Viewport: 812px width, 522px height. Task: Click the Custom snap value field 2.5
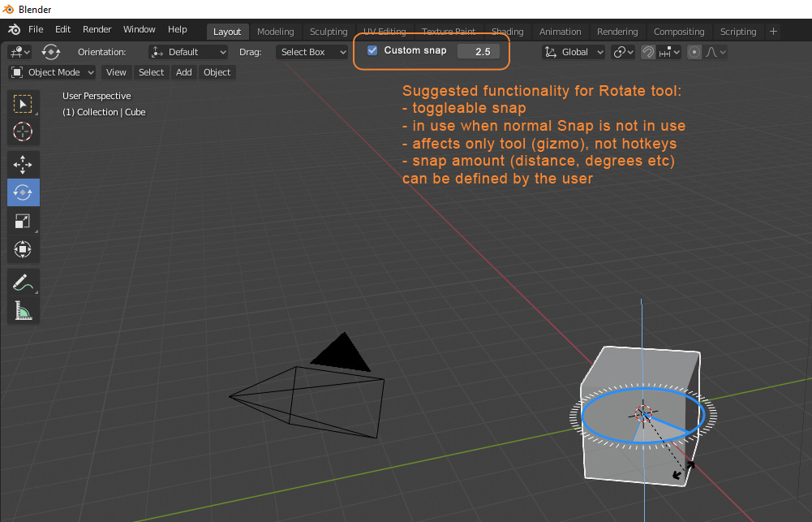479,51
